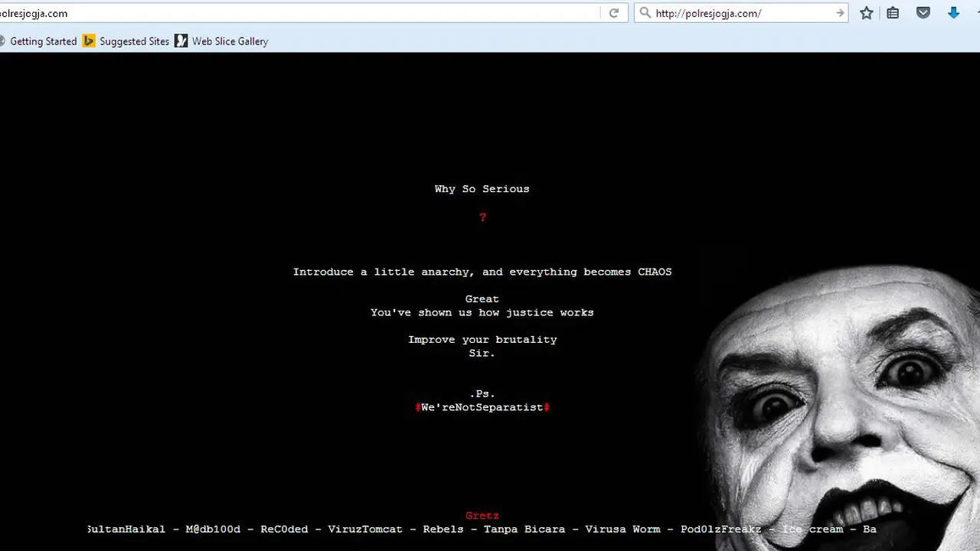Open the bookmarks list icon
Viewport: 980px width, 551px height.
893,13
